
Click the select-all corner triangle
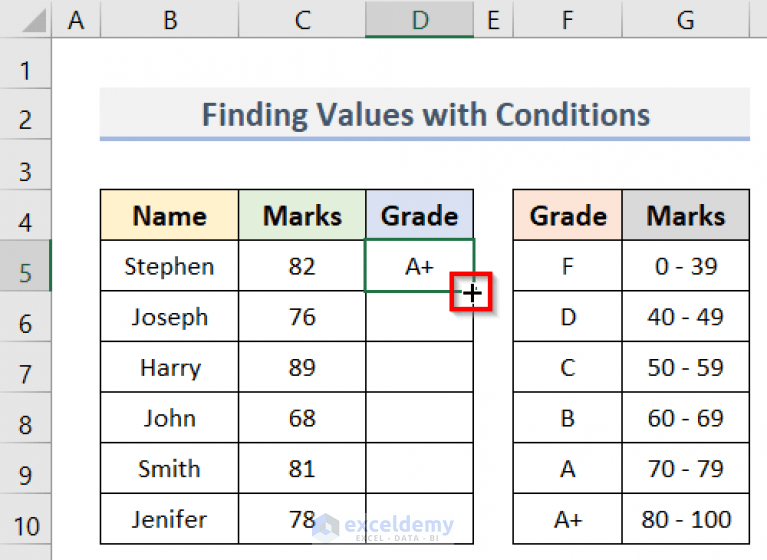34,21
